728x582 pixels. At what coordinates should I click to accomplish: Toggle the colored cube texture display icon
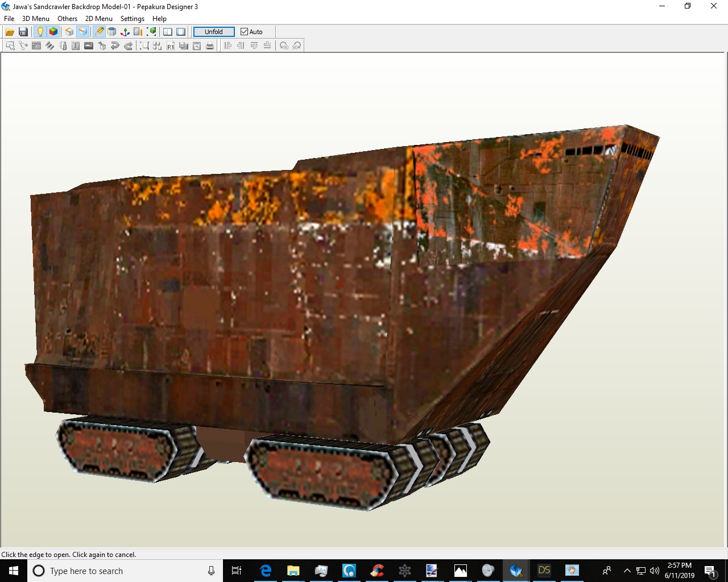53,32
